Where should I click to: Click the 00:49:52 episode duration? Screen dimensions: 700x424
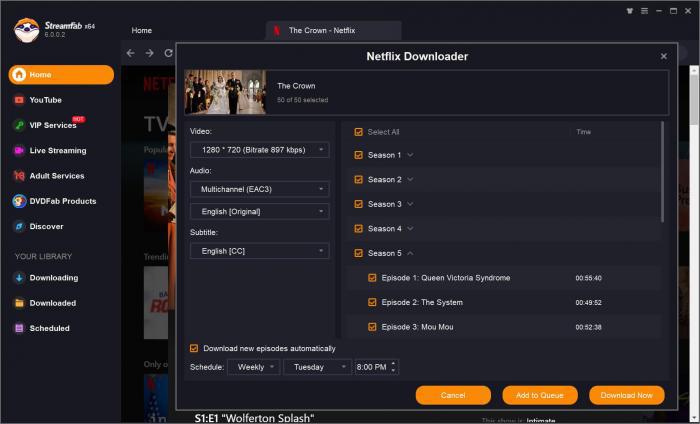pyautogui.click(x=588, y=303)
